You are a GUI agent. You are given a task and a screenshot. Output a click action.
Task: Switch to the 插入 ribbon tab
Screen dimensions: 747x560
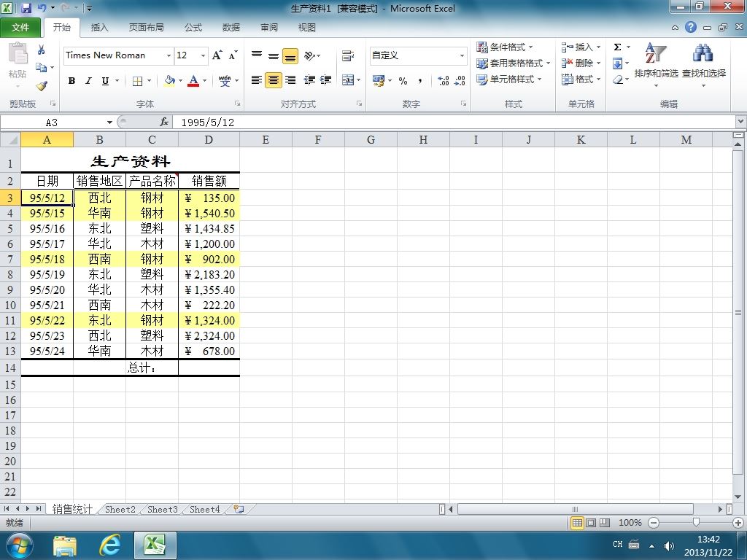pos(99,27)
